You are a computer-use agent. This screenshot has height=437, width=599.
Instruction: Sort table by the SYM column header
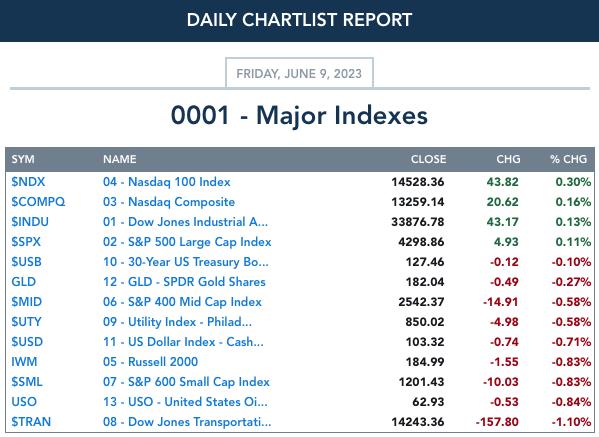point(23,159)
